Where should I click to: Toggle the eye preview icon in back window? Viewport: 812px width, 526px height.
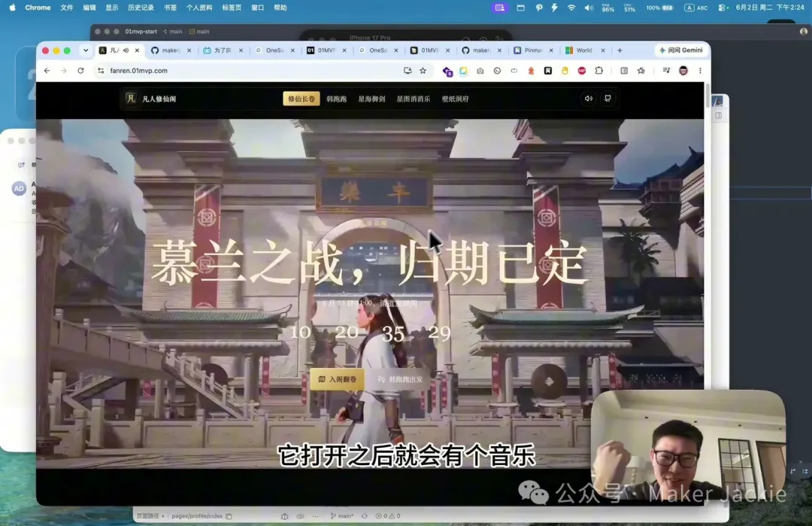click(x=300, y=516)
